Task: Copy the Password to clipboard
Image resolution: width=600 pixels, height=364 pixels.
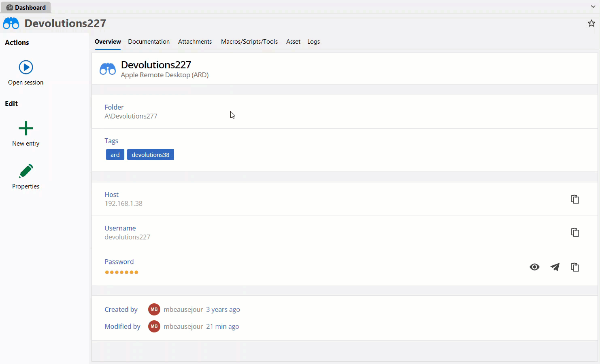Action: pos(575,267)
